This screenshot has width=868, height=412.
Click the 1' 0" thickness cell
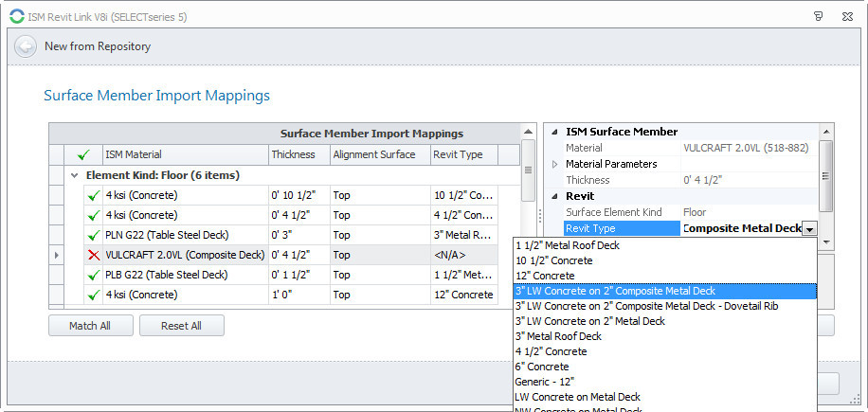tap(299, 295)
